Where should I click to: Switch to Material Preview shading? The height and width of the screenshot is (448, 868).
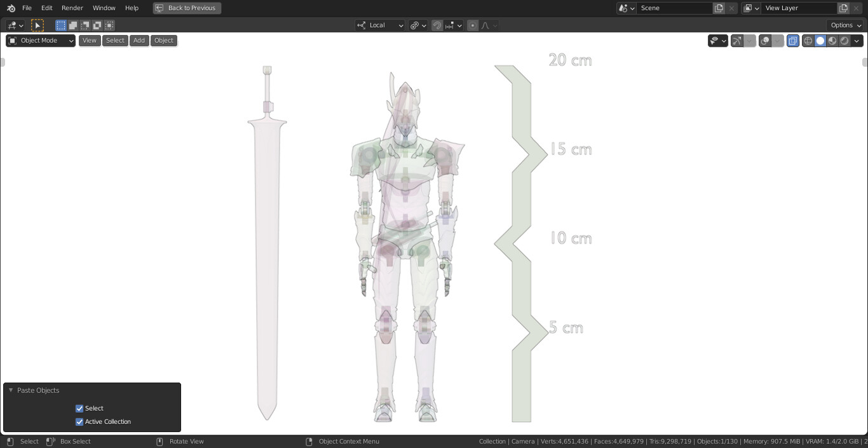tap(832, 41)
